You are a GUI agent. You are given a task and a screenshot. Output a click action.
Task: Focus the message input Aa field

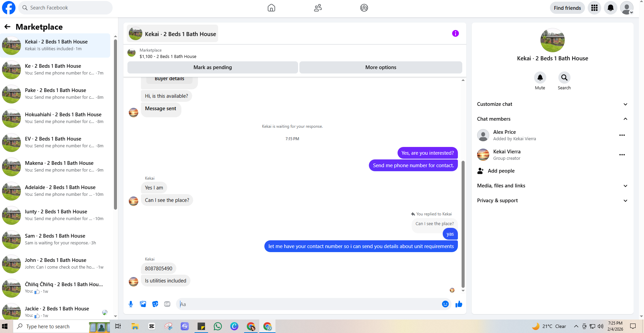[308, 304]
